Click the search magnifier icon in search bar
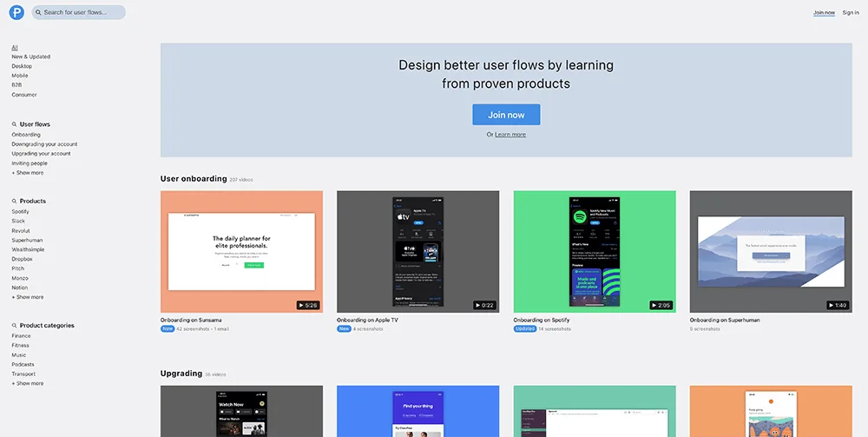The width and height of the screenshot is (868, 437). 38,13
